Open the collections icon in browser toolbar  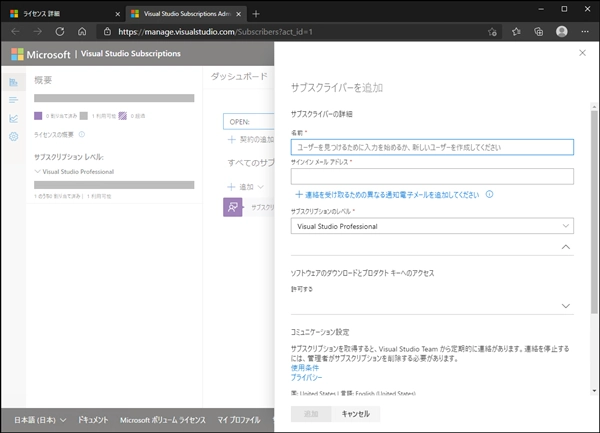tap(539, 32)
